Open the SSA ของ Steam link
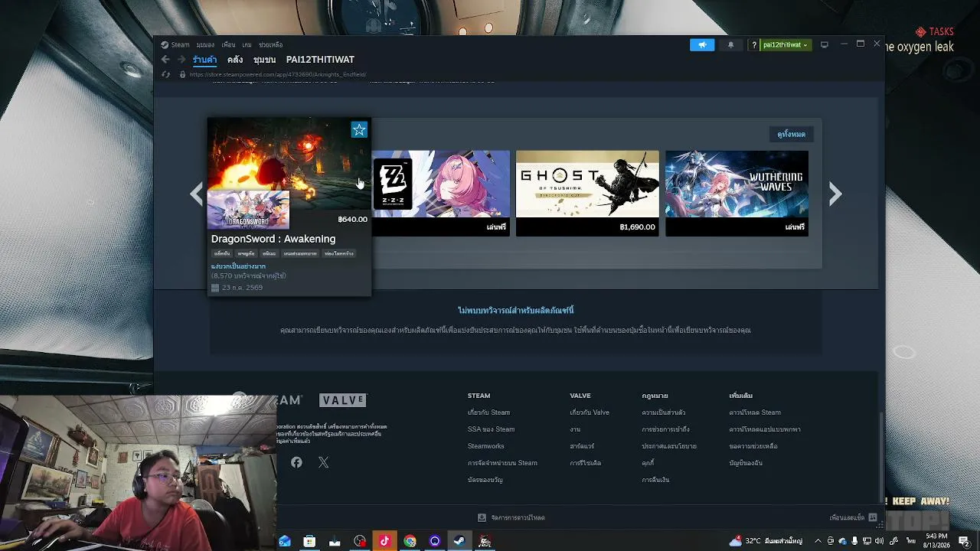980x551 pixels. [x=491, y=429]
